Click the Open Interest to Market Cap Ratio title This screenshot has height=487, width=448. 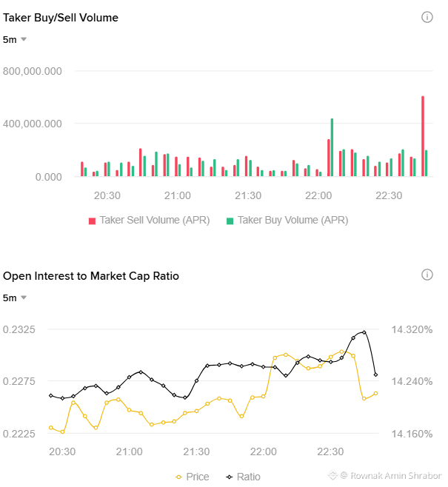pos(91,276)
